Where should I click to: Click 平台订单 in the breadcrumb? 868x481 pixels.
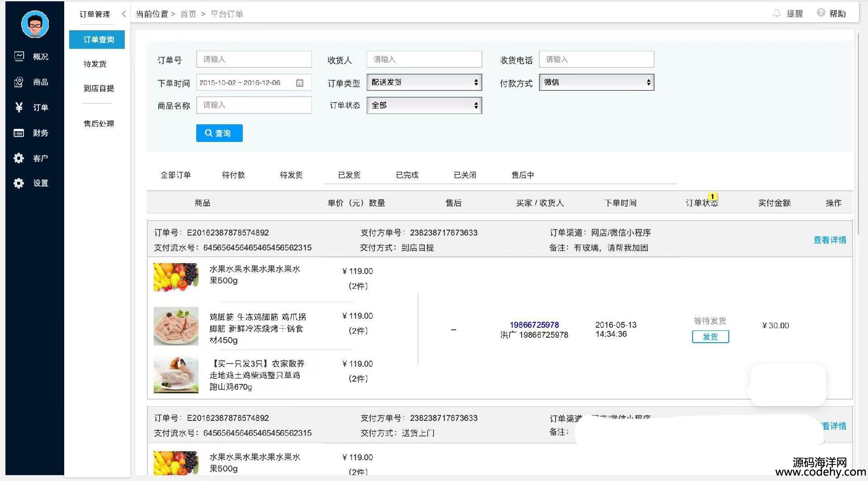(227, 14)
